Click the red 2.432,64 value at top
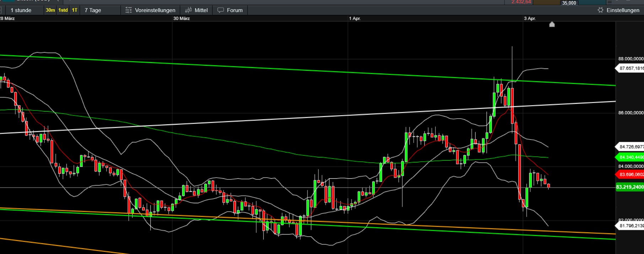Viewport: 644px width, 254px height. [x=521, y=2]
